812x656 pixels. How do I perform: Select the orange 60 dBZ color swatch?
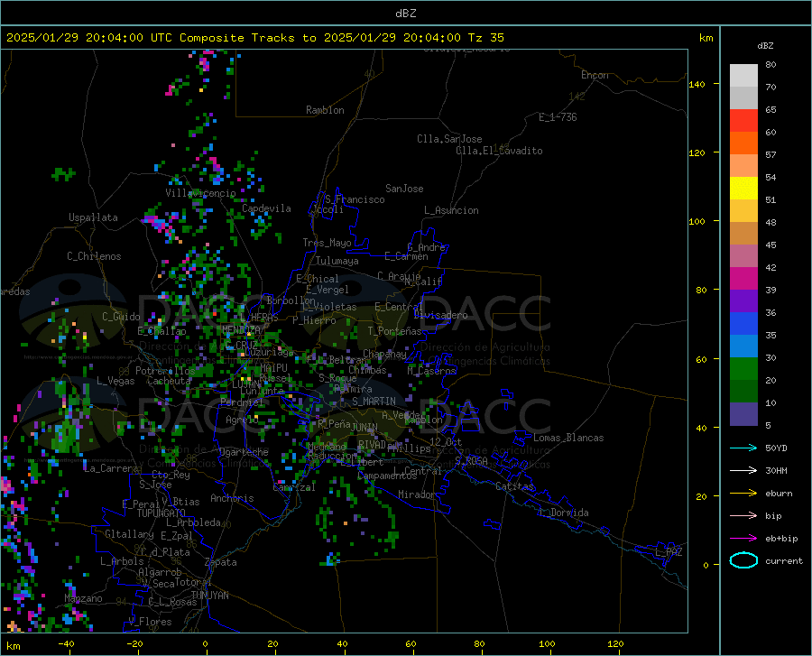point(743,143)
